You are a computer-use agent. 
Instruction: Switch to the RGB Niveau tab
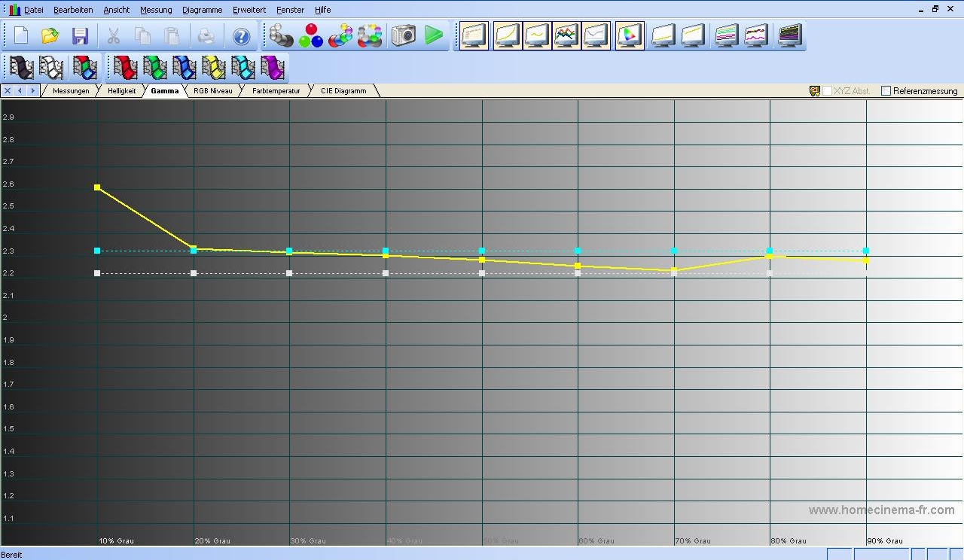212,91
